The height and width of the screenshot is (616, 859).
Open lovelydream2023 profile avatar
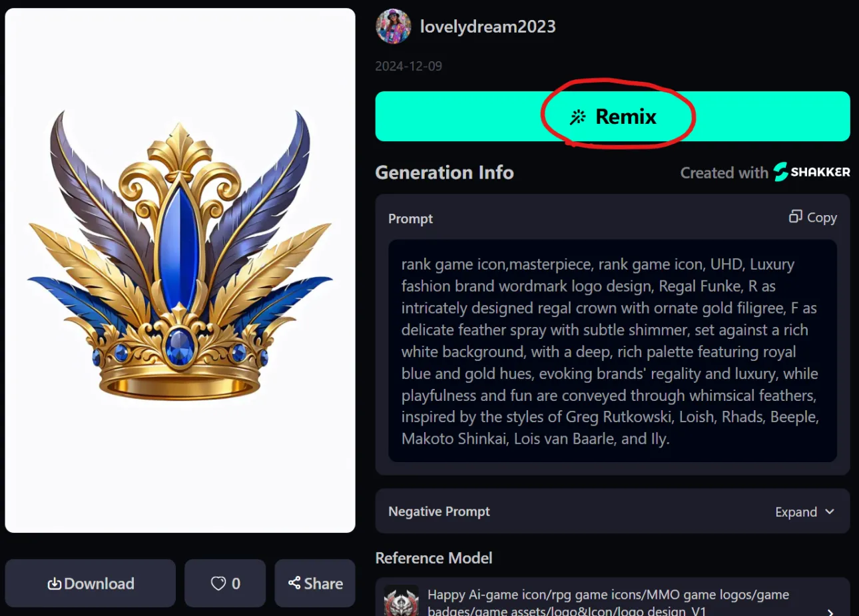tap(393, 27)
